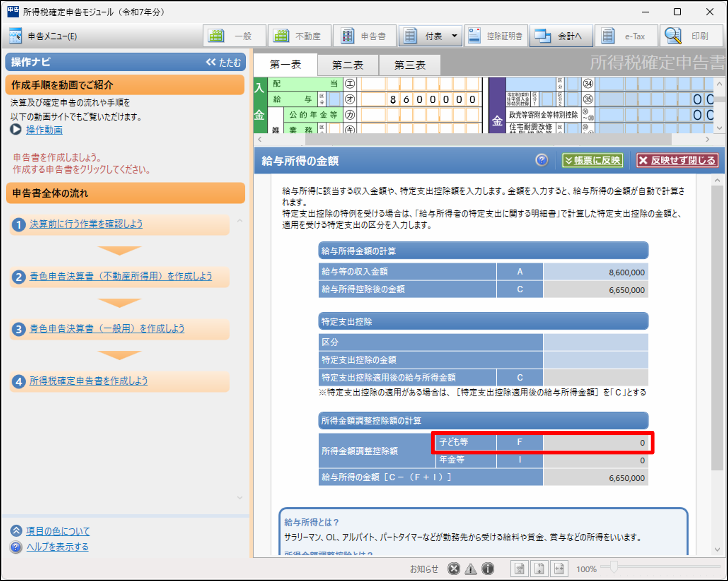Click the blue help question-mark icon
Image resolution: width=728 pixels, height=581 pixels.
pos(541,160)
